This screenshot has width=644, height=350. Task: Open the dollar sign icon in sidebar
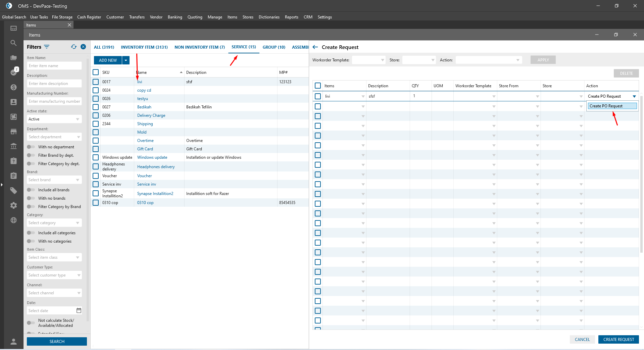point(13,87)
